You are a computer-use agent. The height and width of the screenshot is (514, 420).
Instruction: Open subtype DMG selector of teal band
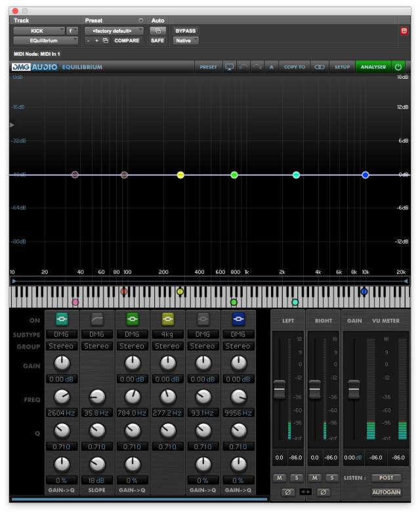61,334
